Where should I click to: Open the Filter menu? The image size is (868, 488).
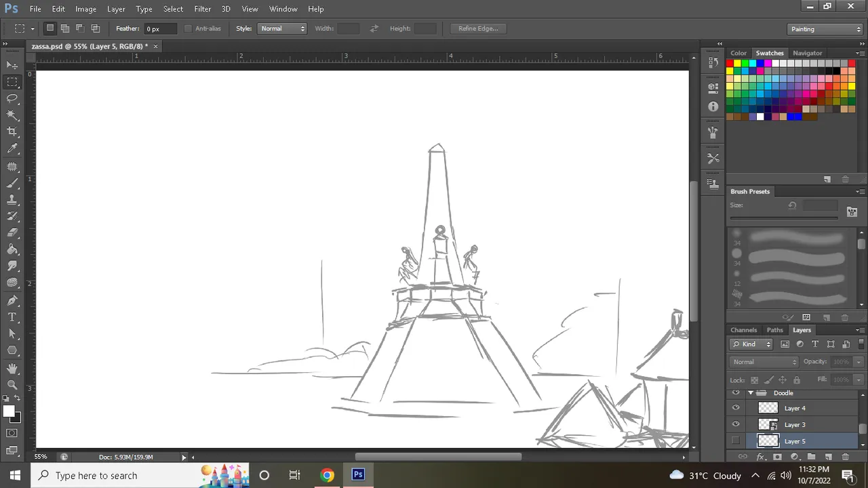pyautogui.click(x=203, y=9)
